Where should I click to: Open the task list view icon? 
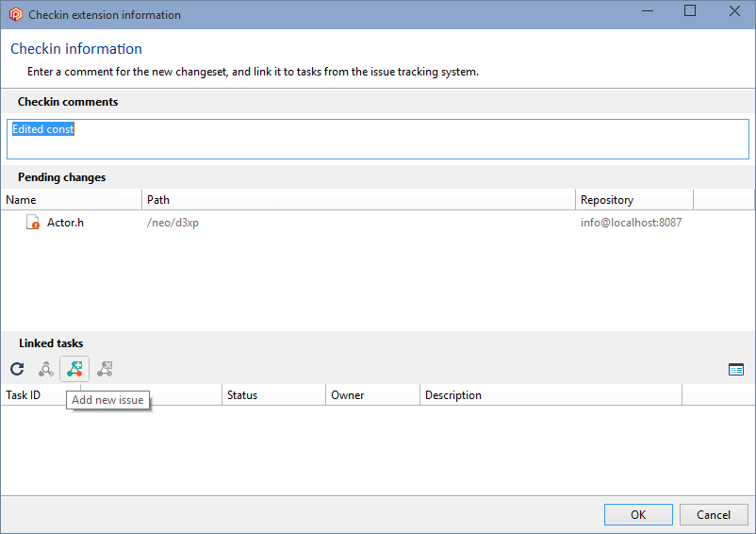[736, 370]
